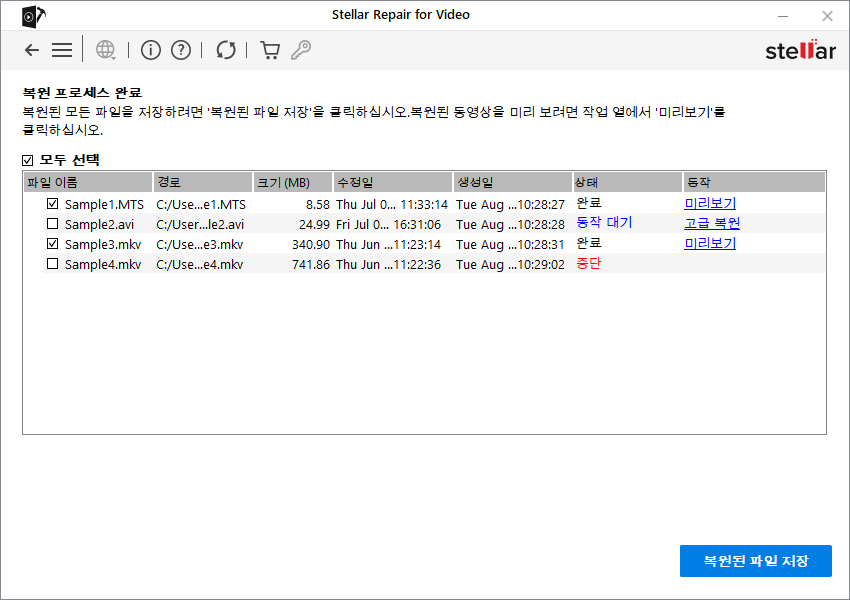Click path C:/Use...e4.mkv cell
Image resolution: width=850 pixels, height=600 pixels.
point(199,264)
